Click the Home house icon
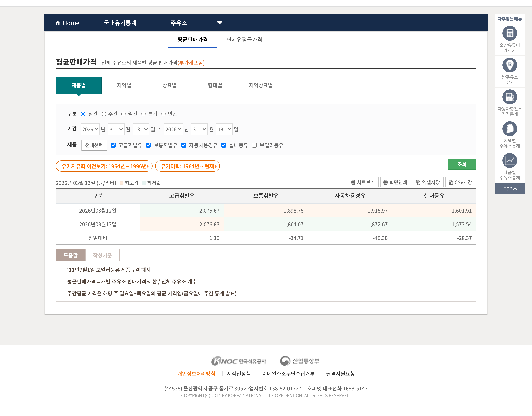 pos(58,23)
